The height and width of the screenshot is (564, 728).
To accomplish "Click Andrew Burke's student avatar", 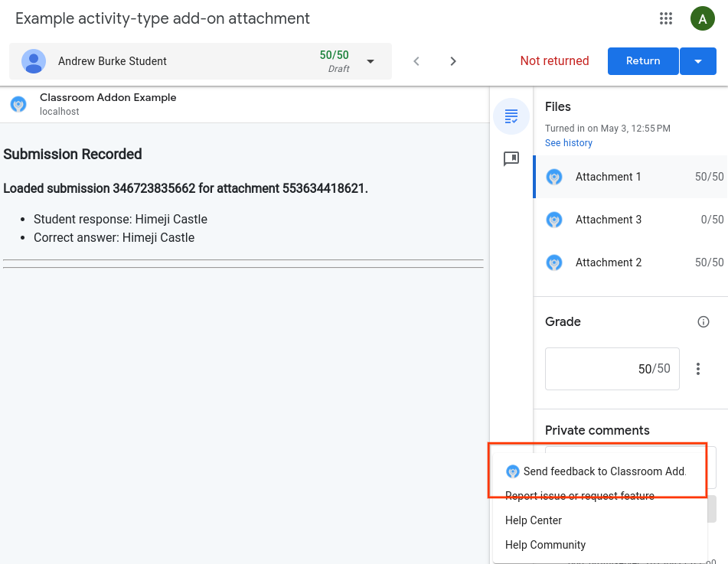I will [x=33, y=60].
